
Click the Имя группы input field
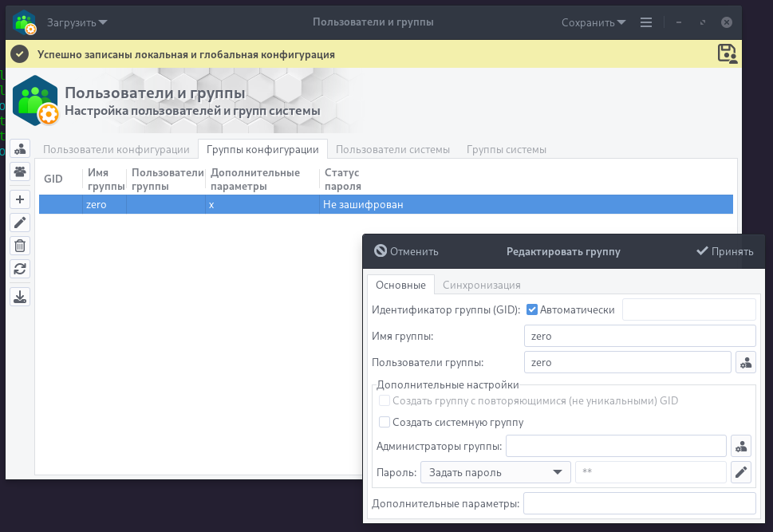(x=640, y=336)
